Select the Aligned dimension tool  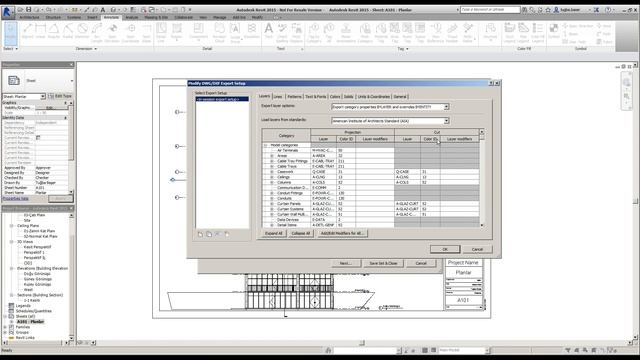[x=27, y=31]
